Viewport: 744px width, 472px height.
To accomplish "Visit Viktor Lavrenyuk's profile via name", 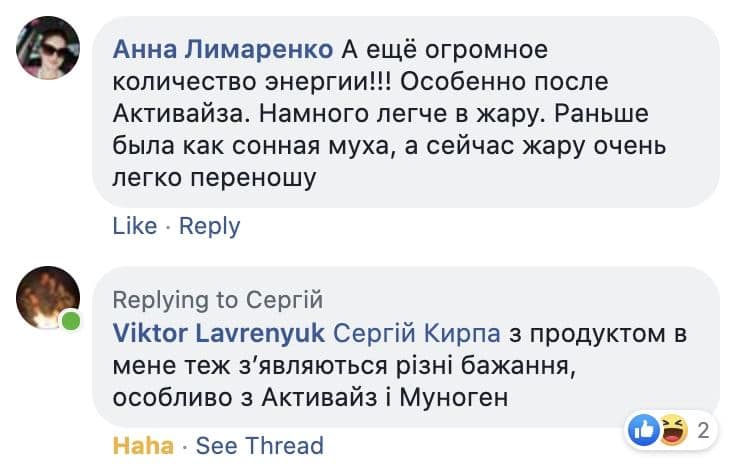I will pos(217,332).
